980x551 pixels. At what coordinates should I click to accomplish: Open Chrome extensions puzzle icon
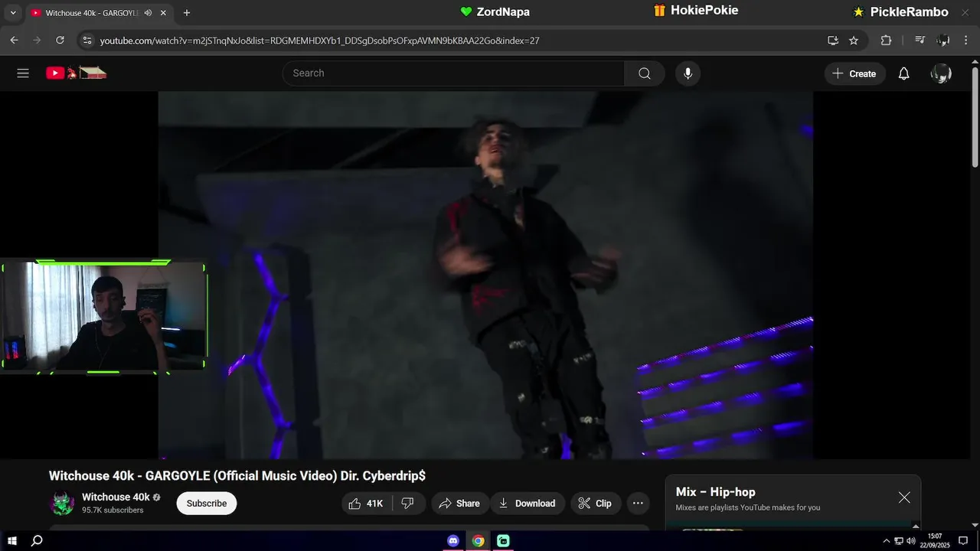[886, 41]
